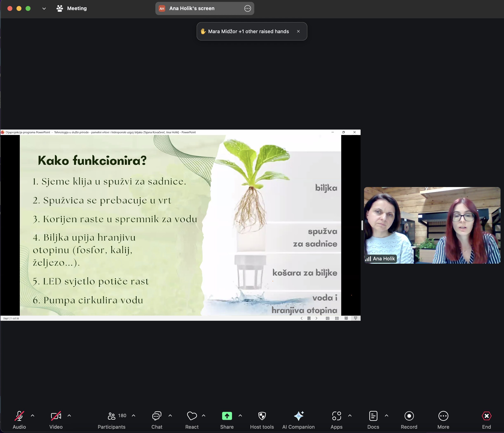
Task: Open the More options menu
Action: click(443, 420)
